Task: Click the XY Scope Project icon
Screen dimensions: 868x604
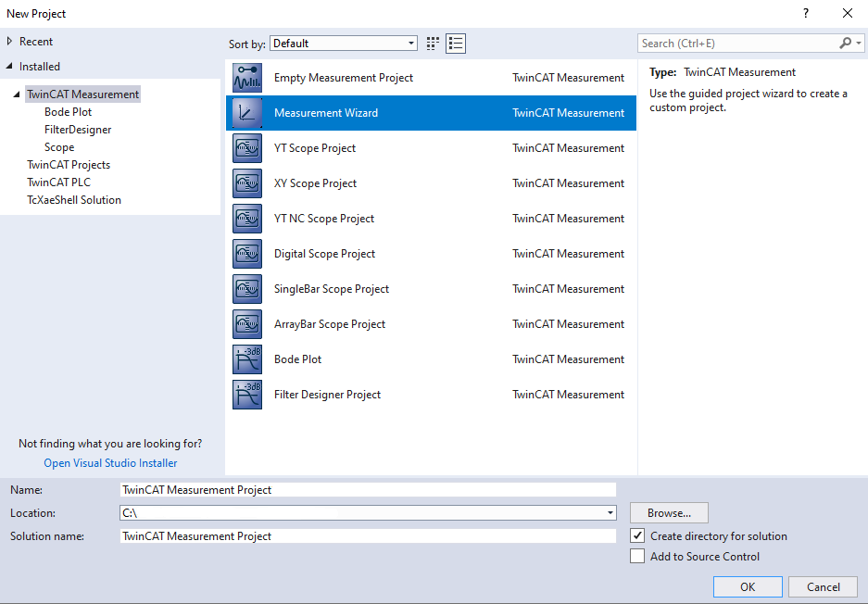Action: click(x=247, y=183)
